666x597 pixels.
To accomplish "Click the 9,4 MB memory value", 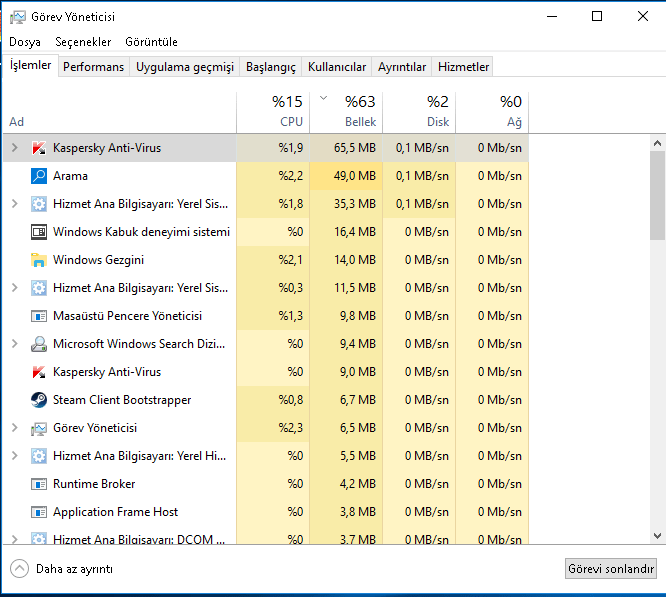I will (x=358, y=344).
